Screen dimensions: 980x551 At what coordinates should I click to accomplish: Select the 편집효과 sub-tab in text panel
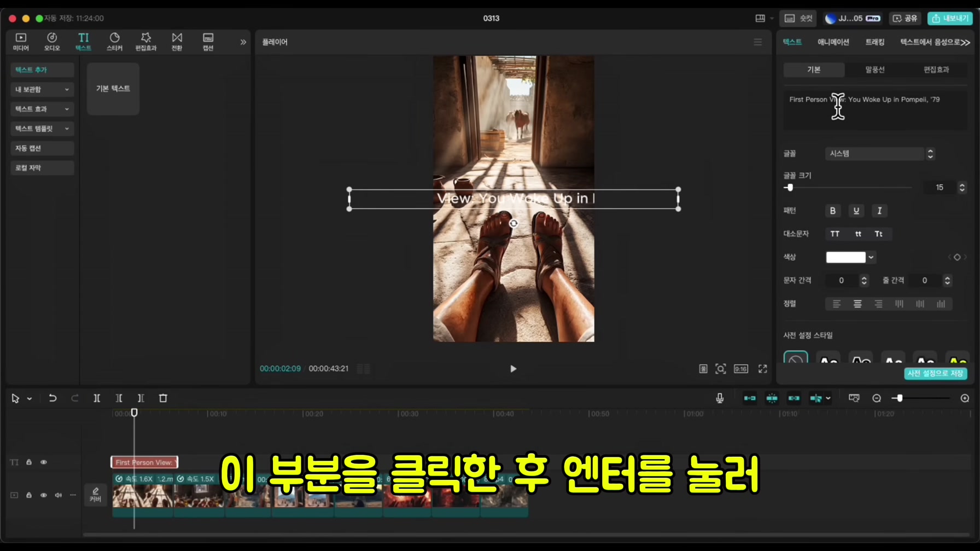point(936,69)
